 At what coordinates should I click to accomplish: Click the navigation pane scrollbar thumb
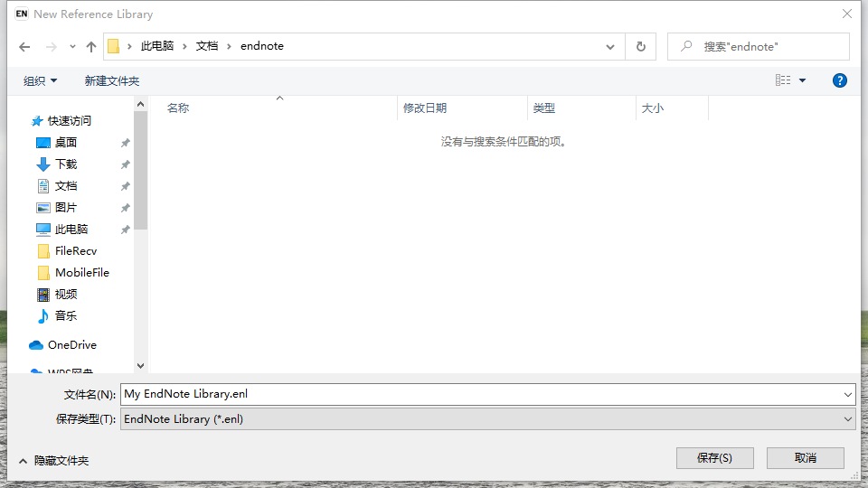pyautogui.click(x=141, y=170)
